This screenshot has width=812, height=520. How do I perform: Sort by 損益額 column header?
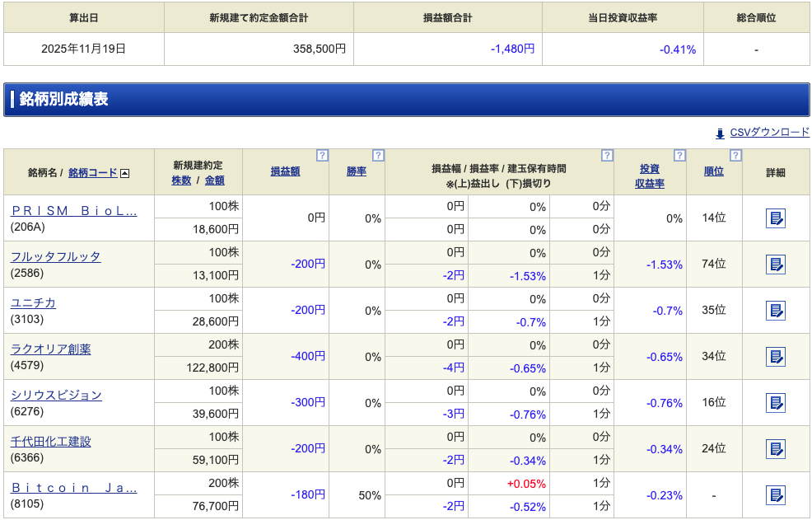(285, 172)
